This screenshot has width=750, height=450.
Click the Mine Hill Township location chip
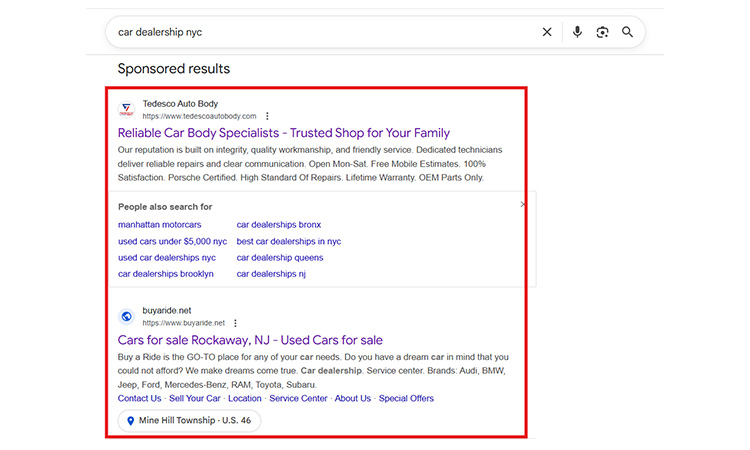point(189,421)
